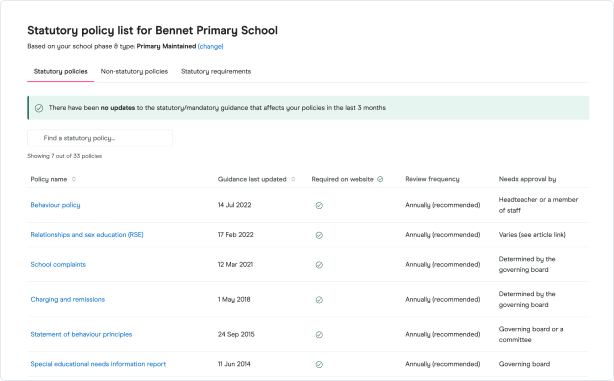Open Statement of behaviour principles link
The height and width of the screenshot is (381, 614).
81,334
